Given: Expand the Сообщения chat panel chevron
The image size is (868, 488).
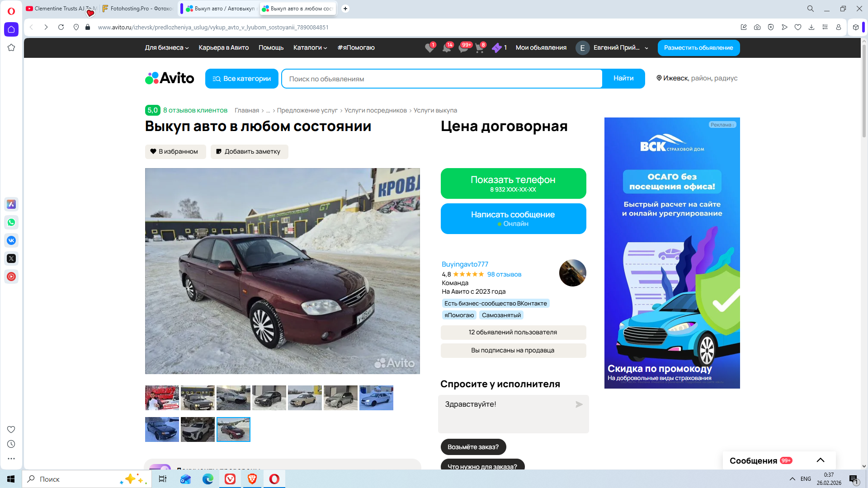Looking at the screenshot, I should coord(820,460).
